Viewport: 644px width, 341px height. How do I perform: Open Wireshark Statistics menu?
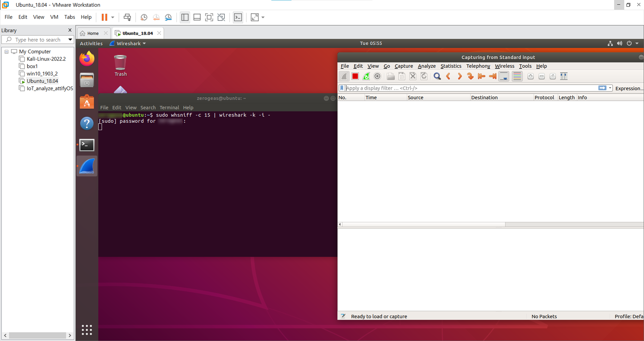coord(451,66)
